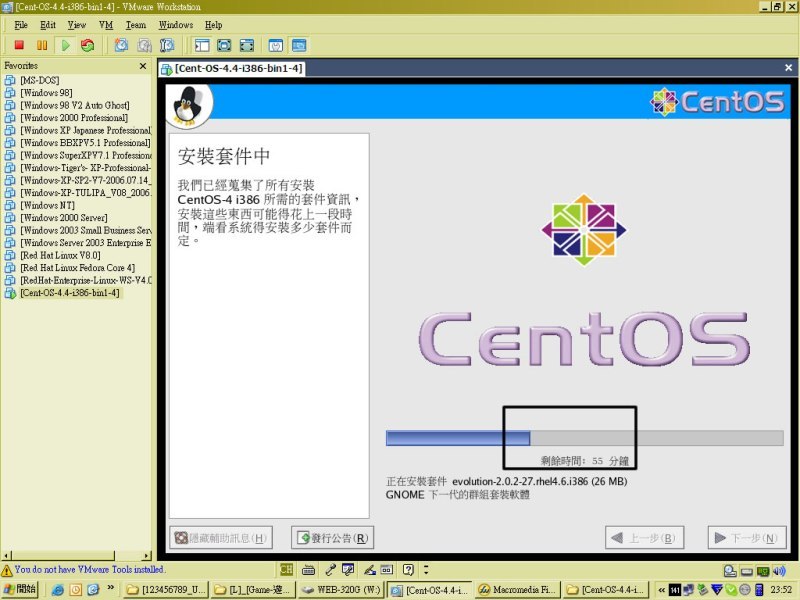Launch Internet Explorer from quick launch
This screenshot has height=600, width=800.
(x=58, y=590)
